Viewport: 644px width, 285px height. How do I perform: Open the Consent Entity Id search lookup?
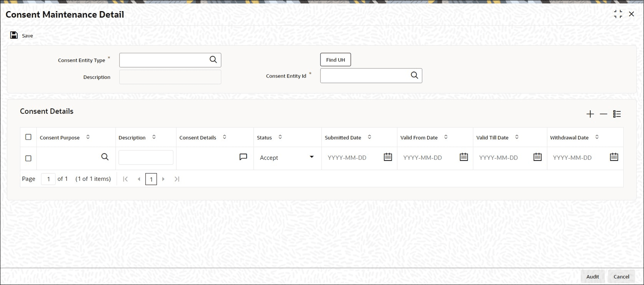(x=414, y=75)
